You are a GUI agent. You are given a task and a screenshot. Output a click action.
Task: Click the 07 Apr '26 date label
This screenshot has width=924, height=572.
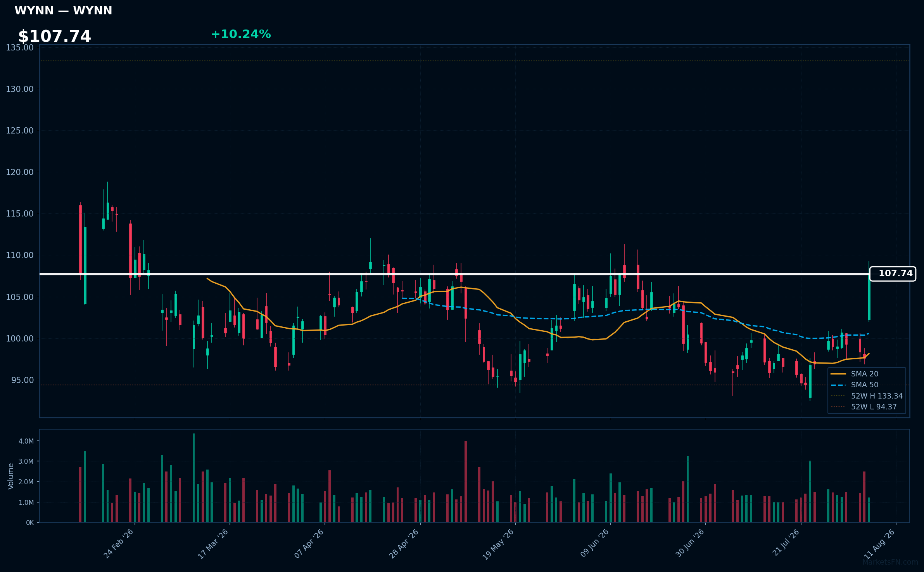point(309,544)
